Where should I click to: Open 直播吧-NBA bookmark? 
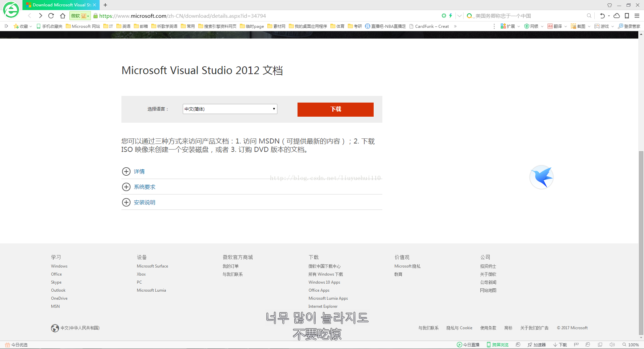coord(385,26)
